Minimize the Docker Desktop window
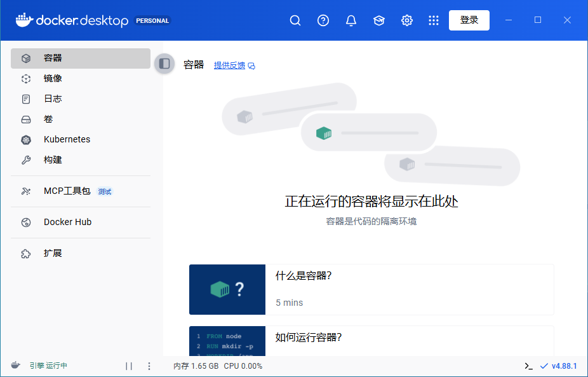 pos(509,20)
